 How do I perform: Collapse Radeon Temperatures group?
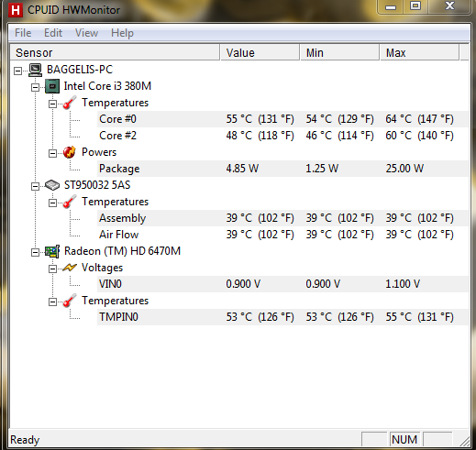[52, 302]
